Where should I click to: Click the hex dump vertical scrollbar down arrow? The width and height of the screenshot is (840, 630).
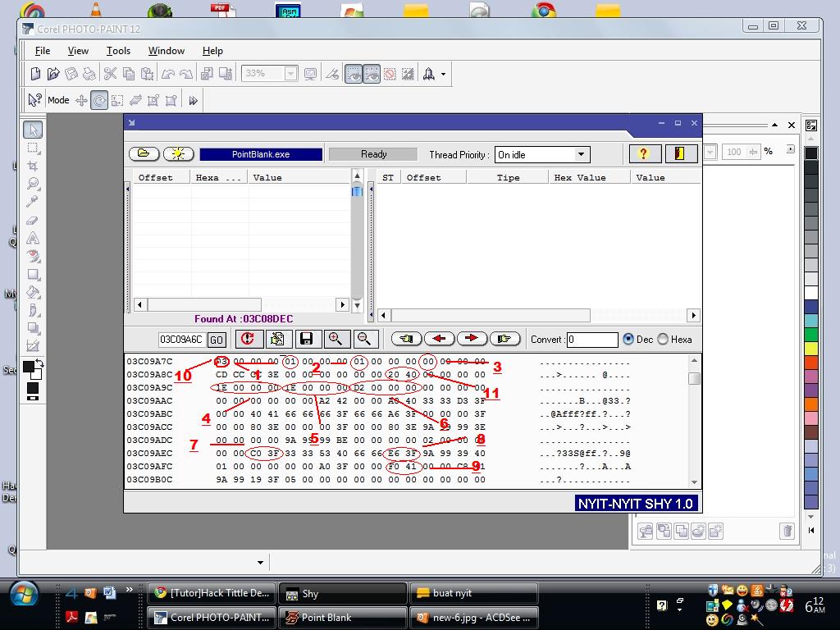[x=694, y=482]
